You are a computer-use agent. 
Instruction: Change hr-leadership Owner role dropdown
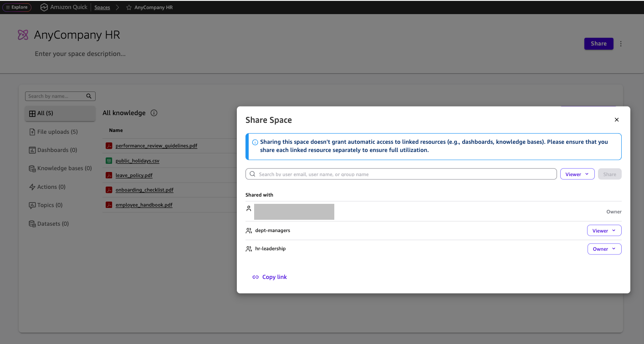click(604, 249)
